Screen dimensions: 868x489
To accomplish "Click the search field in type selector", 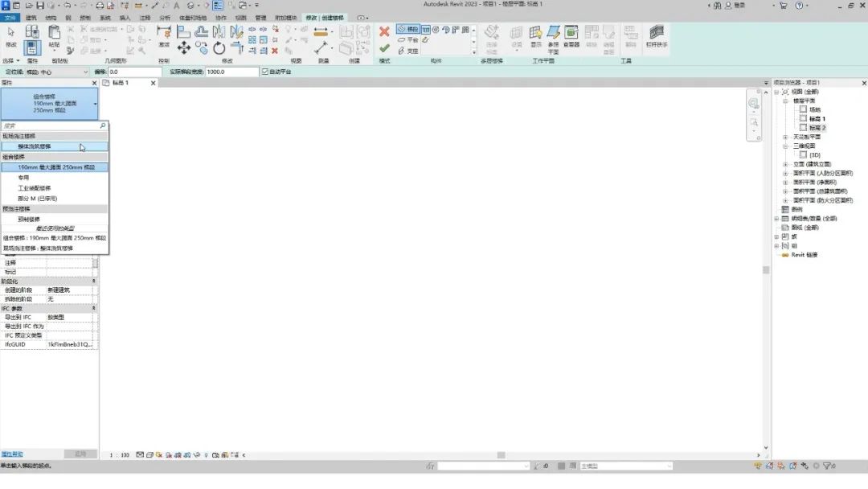I will [50, 125].
